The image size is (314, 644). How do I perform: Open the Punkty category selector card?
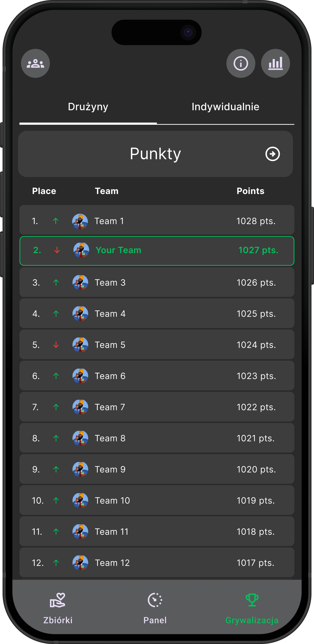coord(155,154)
